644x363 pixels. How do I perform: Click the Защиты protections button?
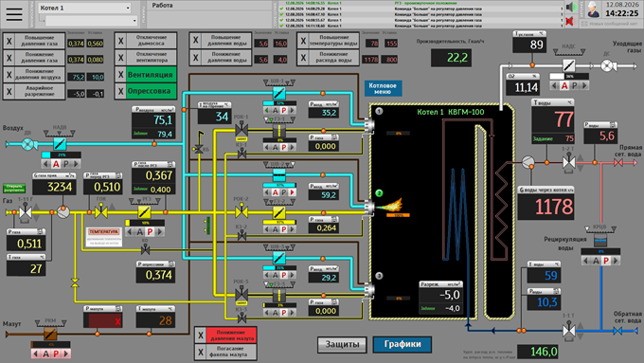coord(342,344)
